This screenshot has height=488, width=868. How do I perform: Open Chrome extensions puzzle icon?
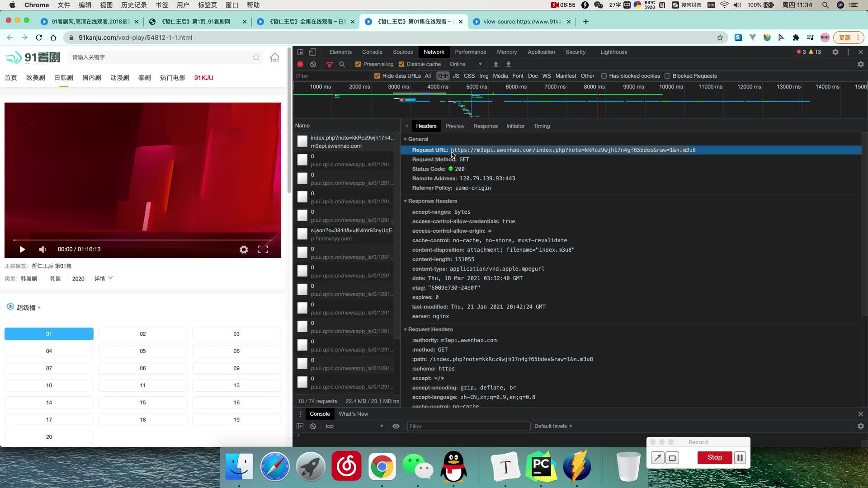click(x=796, y=38)
